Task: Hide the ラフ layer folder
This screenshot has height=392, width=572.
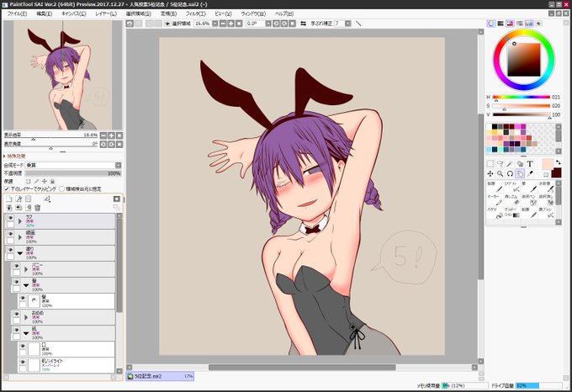Action: click(10, 218)
